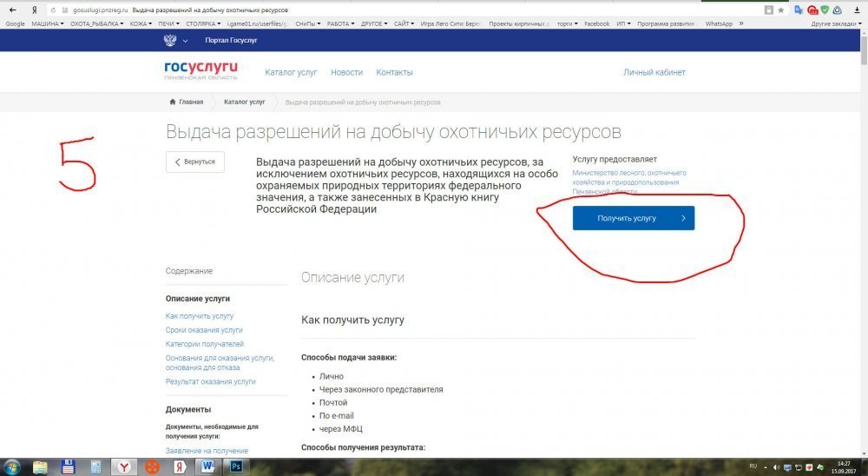The height and width of the screenshot is (476, 868).
Task: Click the Сроки оказания услуги sidebar link
Action: click(x=204, y=330)
